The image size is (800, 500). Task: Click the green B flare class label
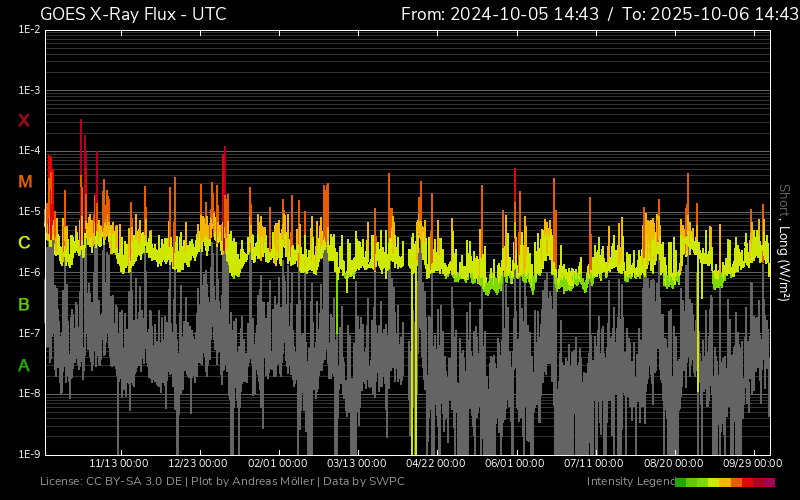[x=24, y=304]
